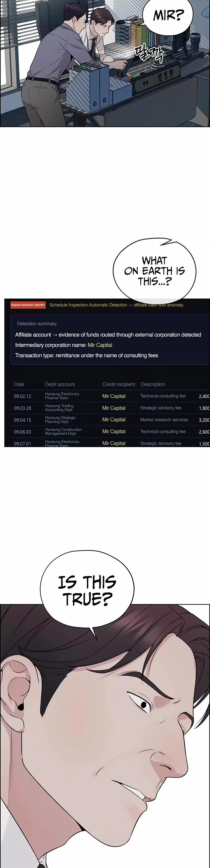Click the red Irregular transaction detection badge
The width and height of the screenshot is (210, 868).
tap(28, 305)
